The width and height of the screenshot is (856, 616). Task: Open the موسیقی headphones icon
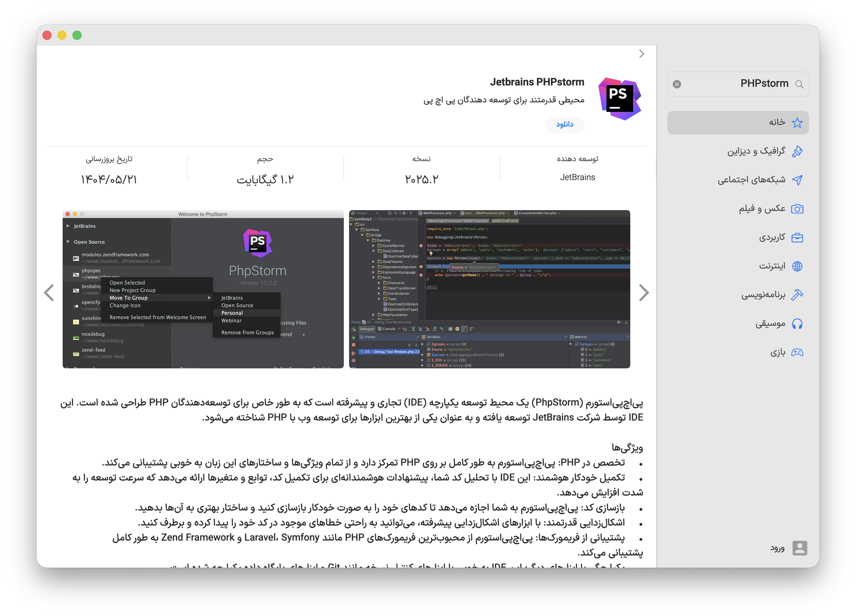tap(798, 323)
